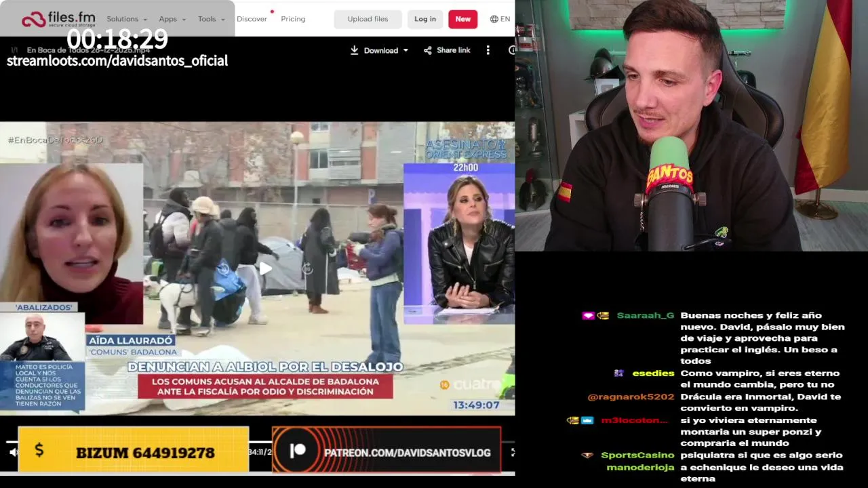Screen dimensions: 868x488
Task: Click the files.fm cloud logo
Action: point(58,19)
